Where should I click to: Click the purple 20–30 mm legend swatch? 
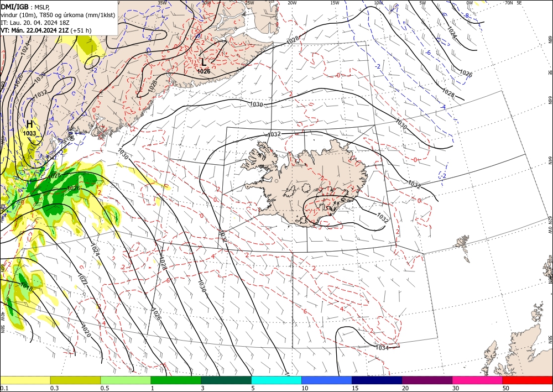pyautogui.click(x=427, y=380)
